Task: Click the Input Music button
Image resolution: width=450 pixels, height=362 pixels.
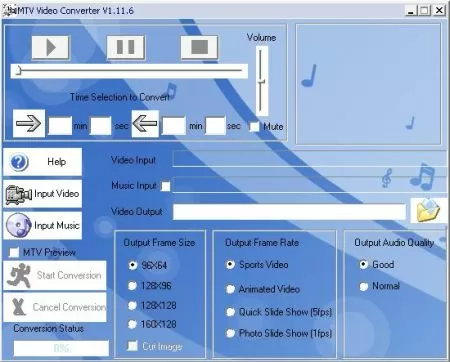Action: click(x=43, y=226)
